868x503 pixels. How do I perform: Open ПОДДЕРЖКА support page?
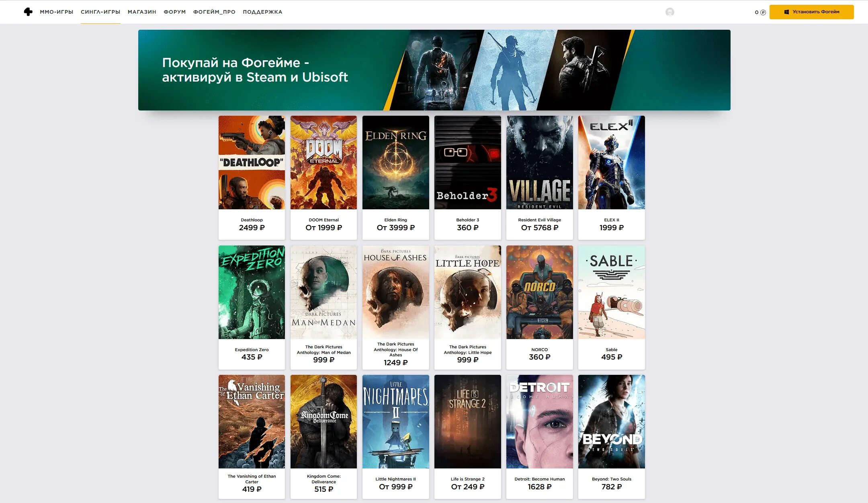(x=262, y=12)
